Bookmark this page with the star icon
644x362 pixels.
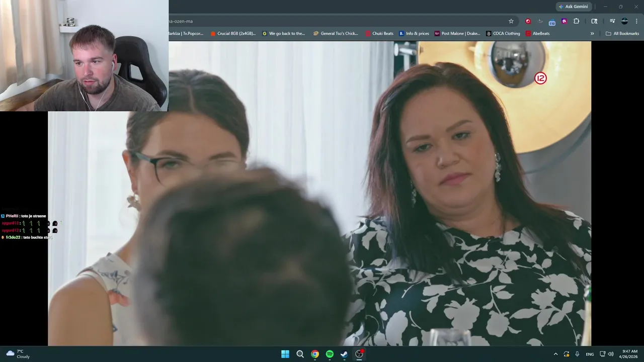pyautogui.click(x=511, y=21)
